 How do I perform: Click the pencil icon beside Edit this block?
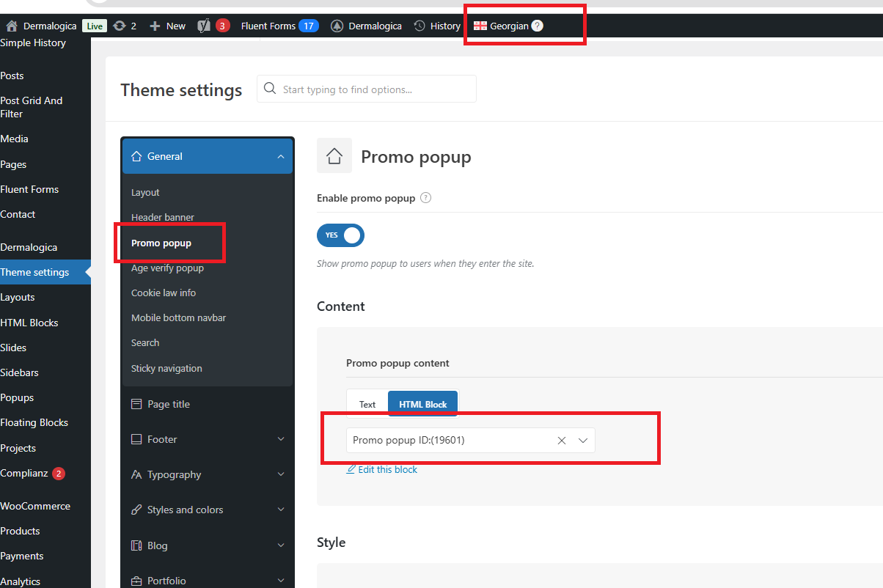coord(351,469)
